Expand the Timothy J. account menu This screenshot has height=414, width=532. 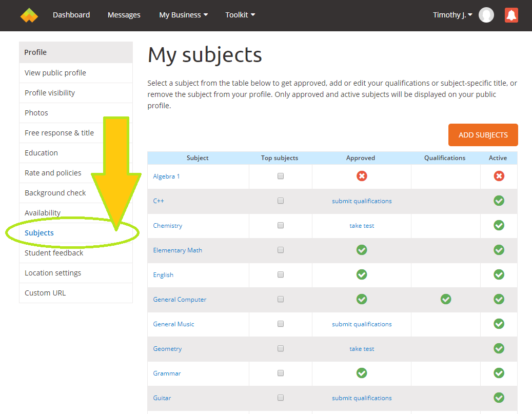tap(452, 15)
